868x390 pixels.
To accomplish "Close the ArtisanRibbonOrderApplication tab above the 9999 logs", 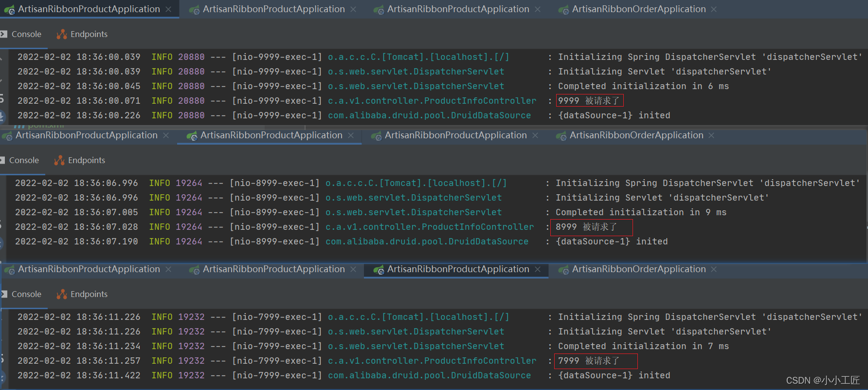I will (x=714, y=9).
